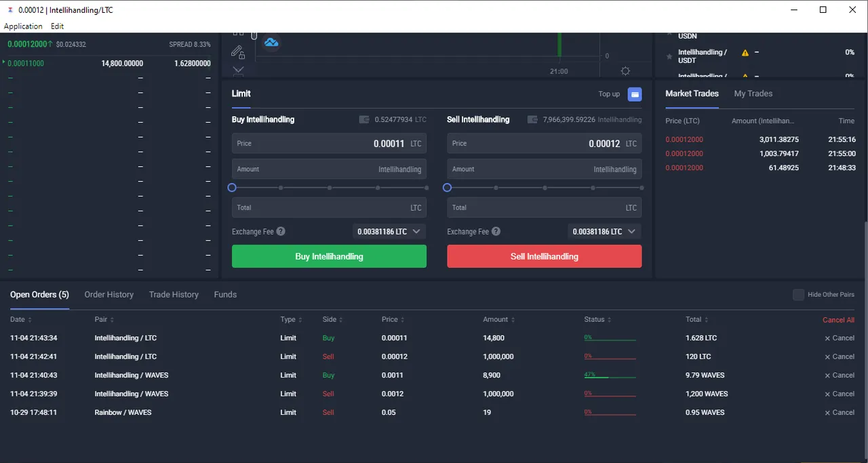This screenshot has height=463, width=868.
Task: Sort orders by Total arrows
Action: coord(707,320)
